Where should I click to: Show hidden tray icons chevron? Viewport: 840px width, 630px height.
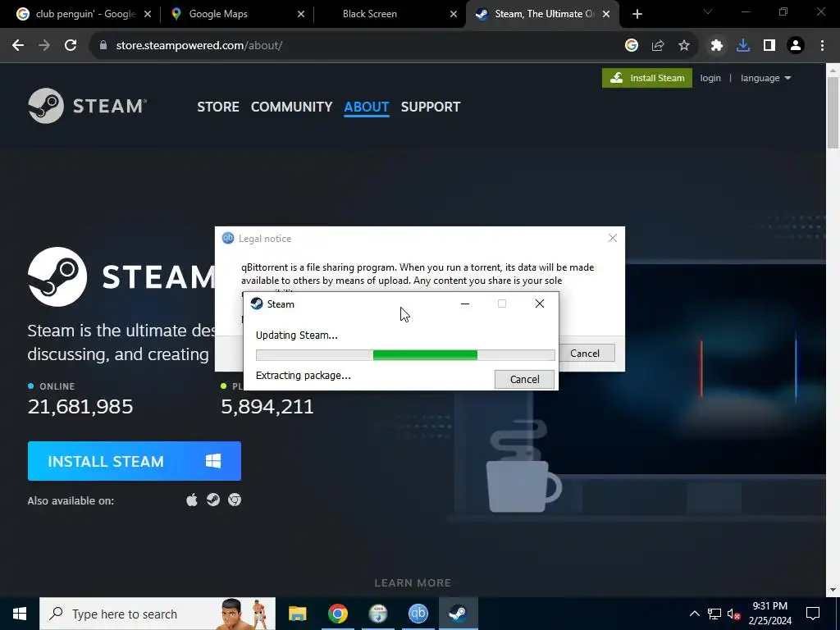[694, 614]
